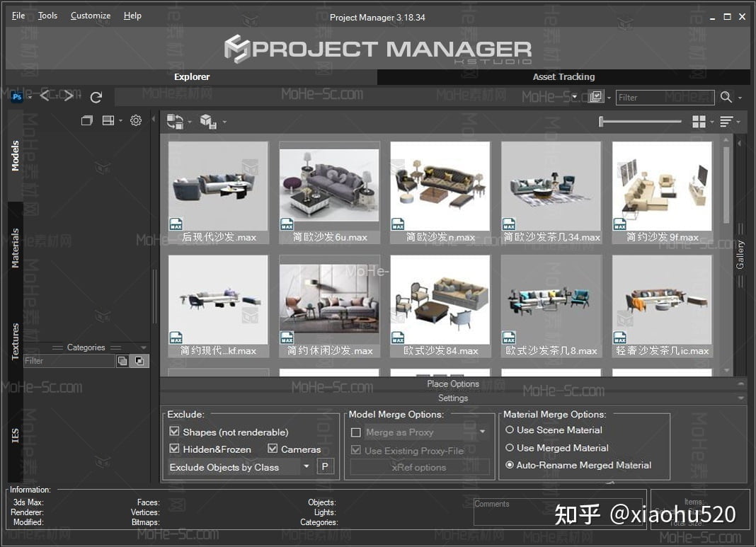This screenshot has width=756, height=547.
Task: Click the merge model box icon
Action: tap(207, 122)
